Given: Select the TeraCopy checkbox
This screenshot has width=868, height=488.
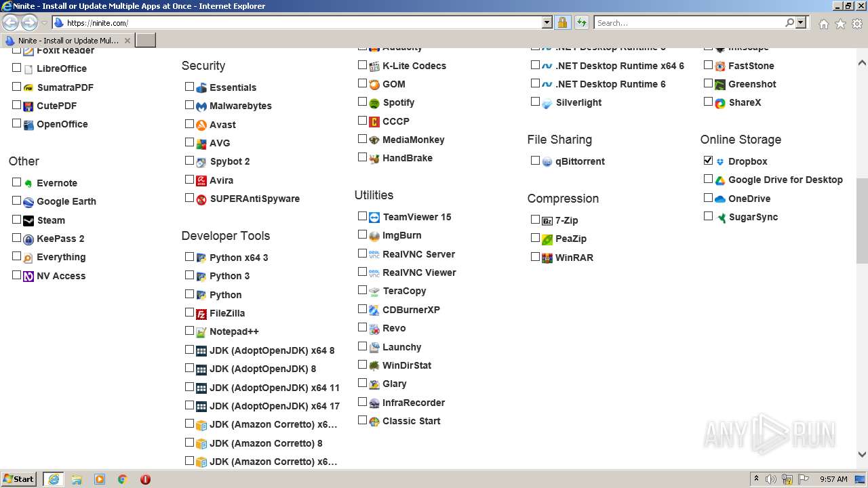Looking at the screenshot, I should pyautogui.click(x=362, y=290).
